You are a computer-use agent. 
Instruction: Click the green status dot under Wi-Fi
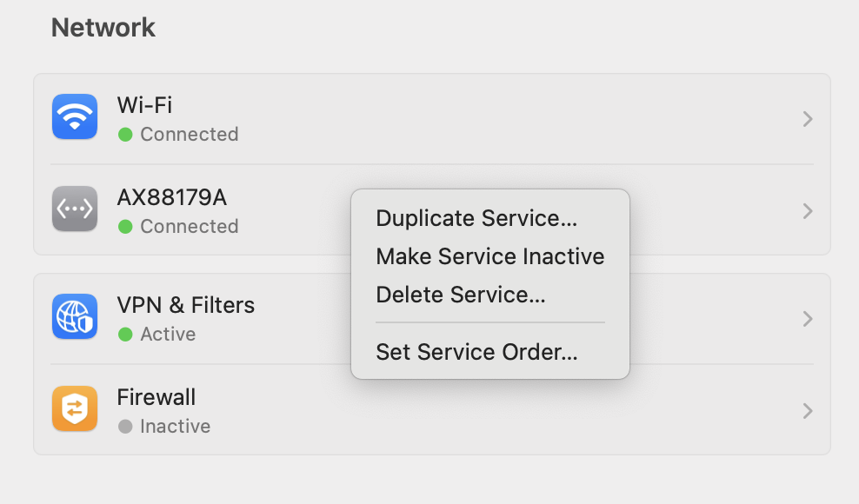tap(125, 134)
